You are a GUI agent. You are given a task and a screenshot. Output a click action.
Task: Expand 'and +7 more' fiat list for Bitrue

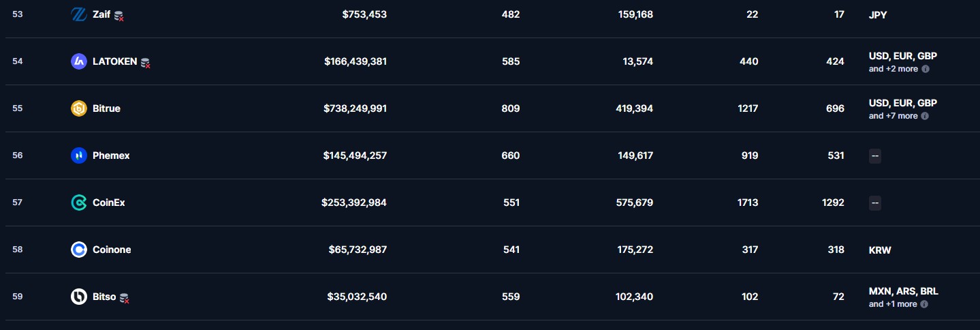tap(894, 116)
